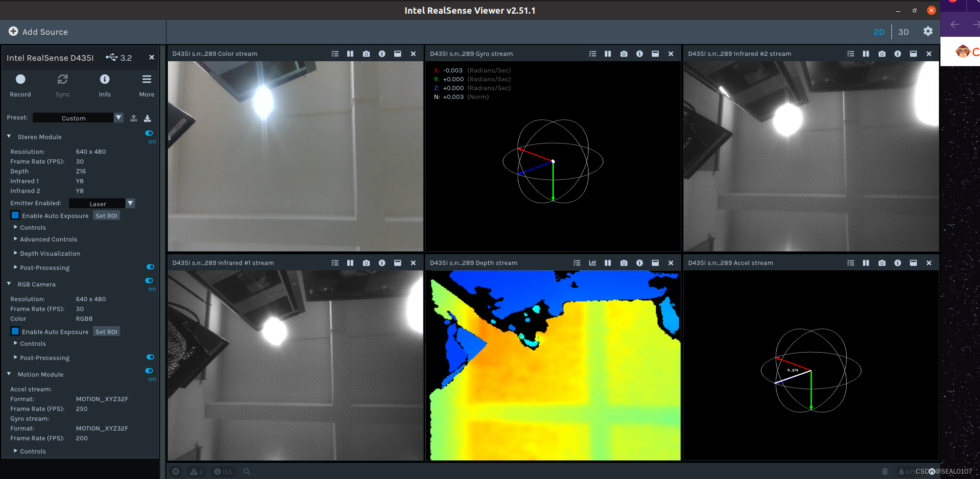This screenshot has width=980, height=479.
Task: Take a snapshot of the Gyro stream
Action: tap(623, 54)
